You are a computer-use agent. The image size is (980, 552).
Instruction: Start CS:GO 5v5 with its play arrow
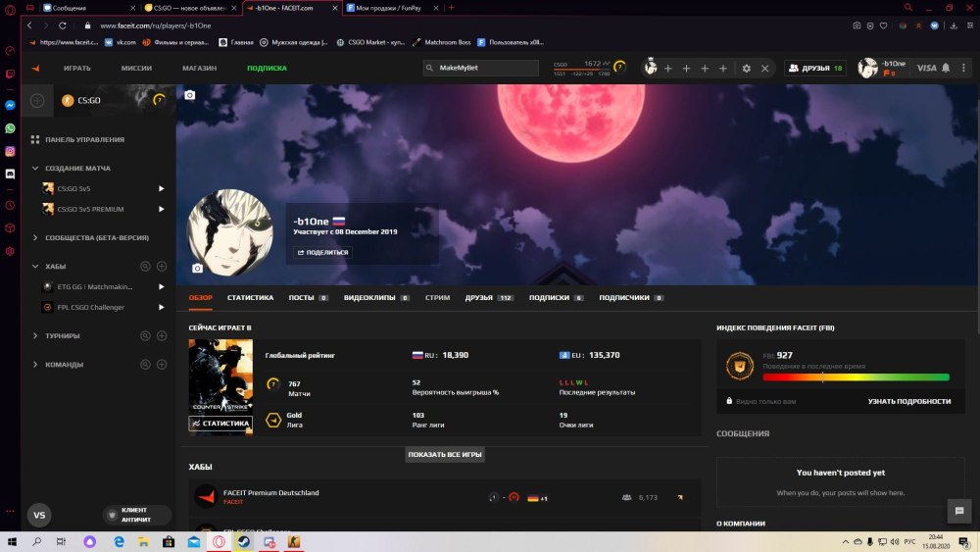[x=162, y=189]
